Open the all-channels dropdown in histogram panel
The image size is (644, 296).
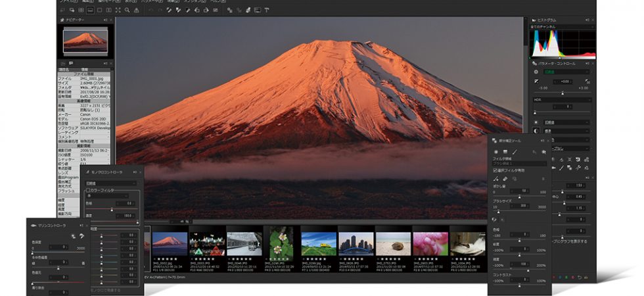pos(561,27)
